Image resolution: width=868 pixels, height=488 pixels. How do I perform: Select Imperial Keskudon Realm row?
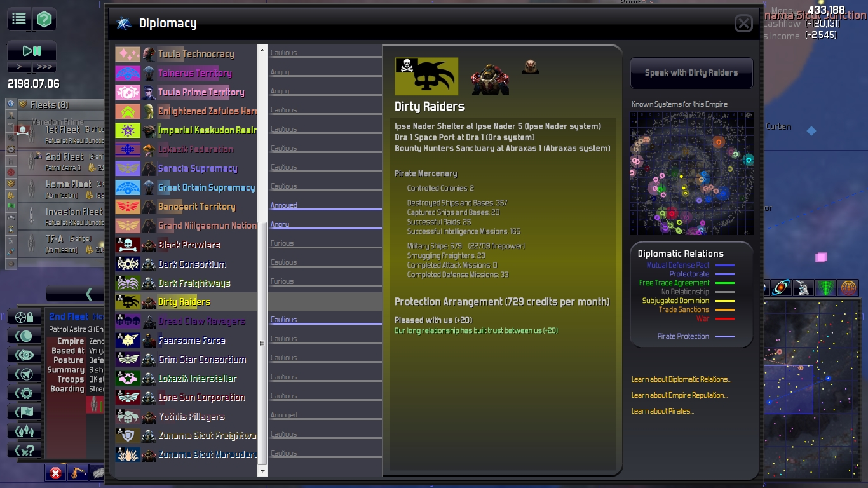(186, 130)
